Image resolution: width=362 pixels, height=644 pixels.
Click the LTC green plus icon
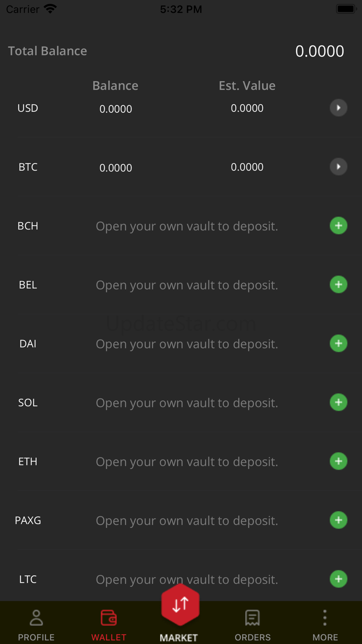338,579
